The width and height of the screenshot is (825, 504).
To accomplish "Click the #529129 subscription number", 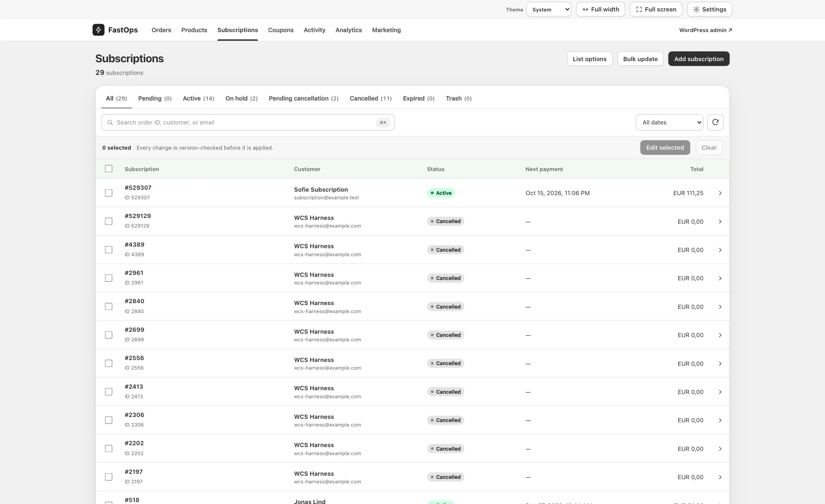I will click(137, 216).
